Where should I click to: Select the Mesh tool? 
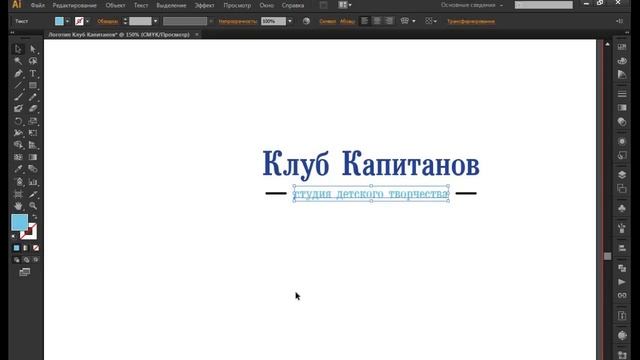18,157
